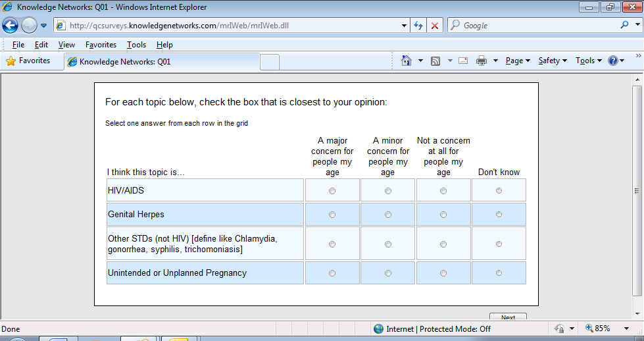Select major concern for HIV/AIDS
The height and width of the screenshot is (341, 644).
coord(332,191)
